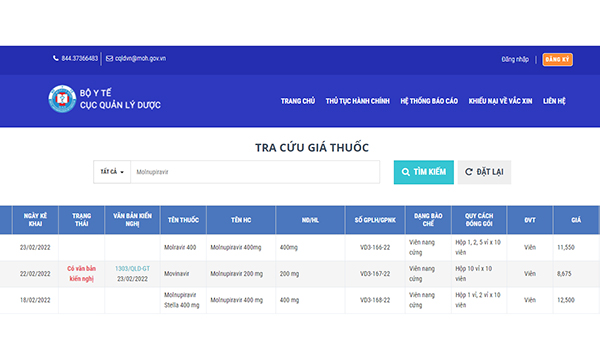Screen dimensions: 600x360
Task: Click the Bộ Y Tế round logo
Action: pyautogui.click(x=62, y=99)
